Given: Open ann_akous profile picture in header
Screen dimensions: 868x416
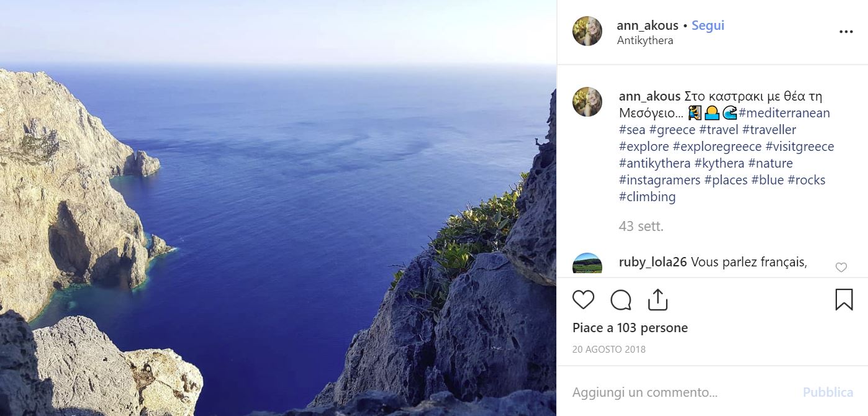Looking at the screenshot, I should point(587,32).
